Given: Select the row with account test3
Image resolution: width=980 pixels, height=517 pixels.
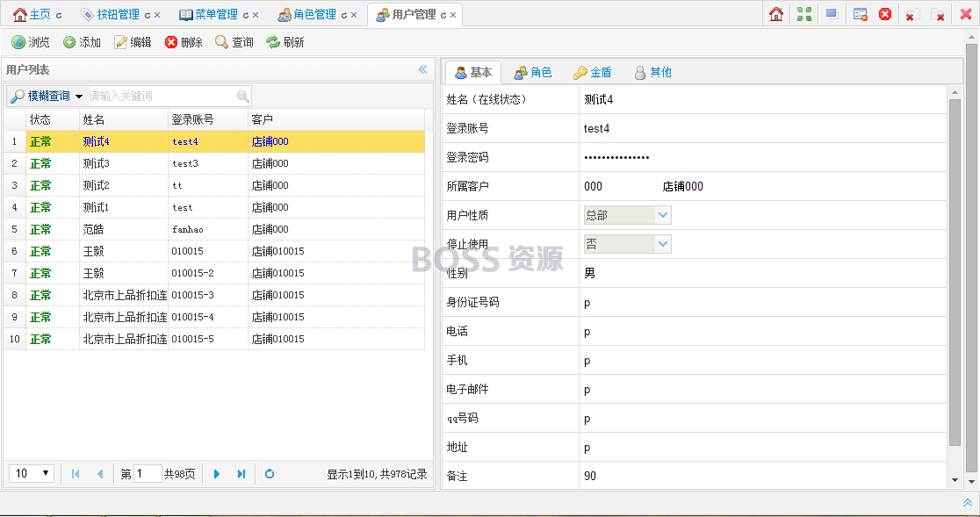Looking at the screenshot, I should pyautogui.click(x=214, y=163).
